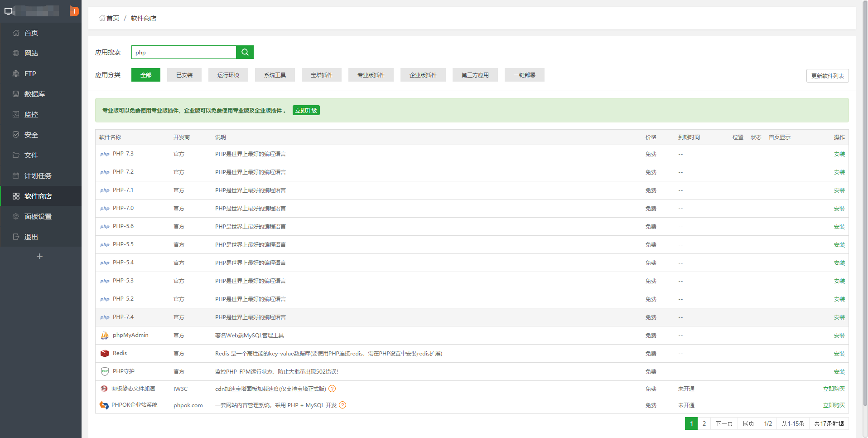The image size is (868, 438).
Task: Click the PHPOK企业站系统 logo icon
Action: point(104,405)
